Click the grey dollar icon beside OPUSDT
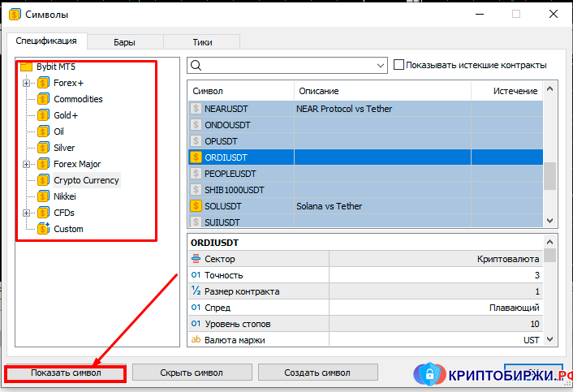Screen dimensions: 573x392 [x=196, y=141]
